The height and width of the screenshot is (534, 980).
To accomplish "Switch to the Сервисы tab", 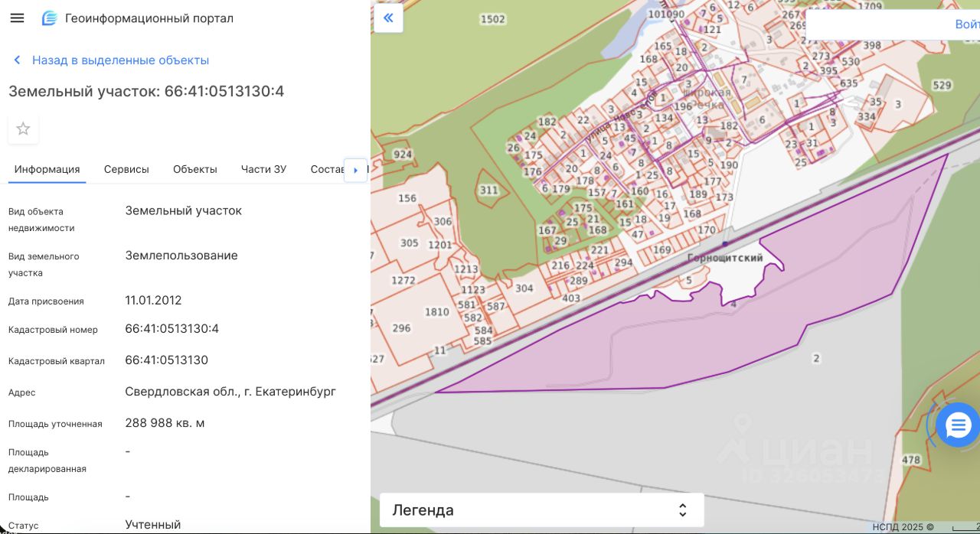I will pos(126,169).
